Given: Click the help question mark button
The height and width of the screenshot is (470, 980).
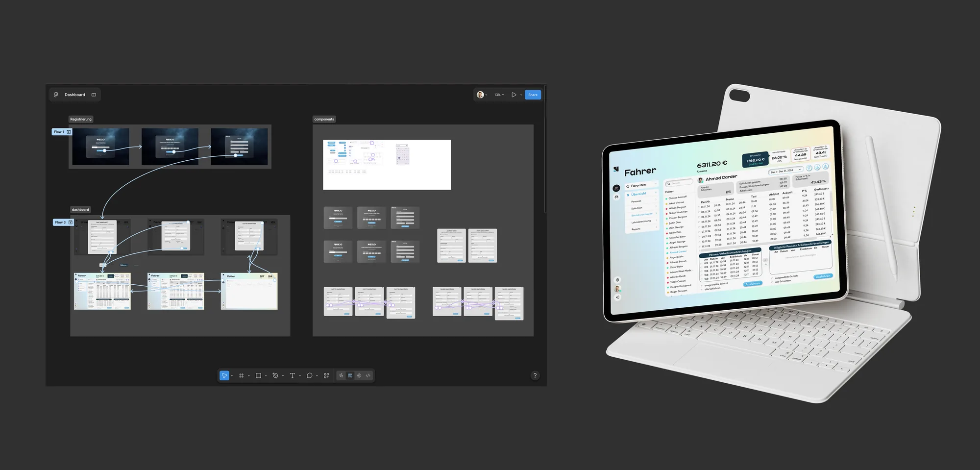Looking at the screenshot, I should point(535,375).
